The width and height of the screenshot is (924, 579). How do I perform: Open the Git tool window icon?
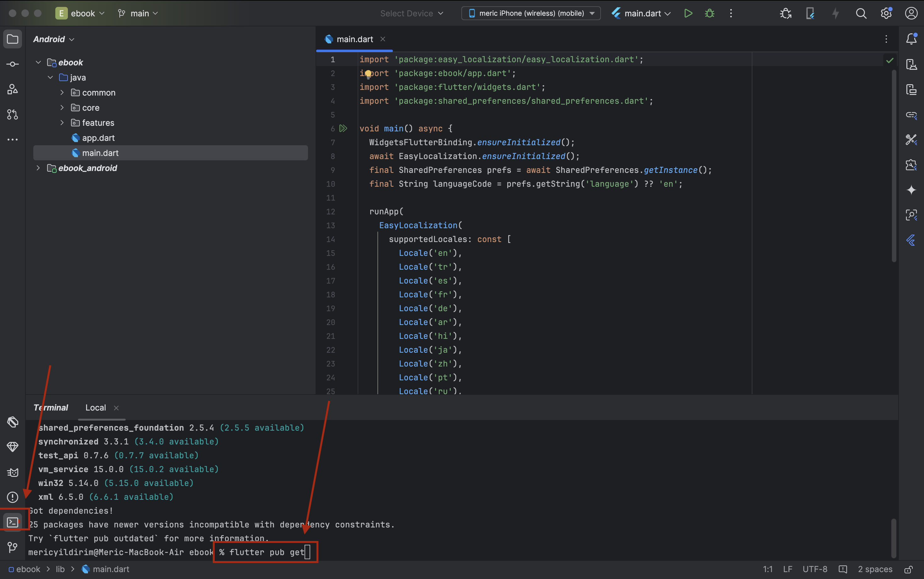coord(13,547)
